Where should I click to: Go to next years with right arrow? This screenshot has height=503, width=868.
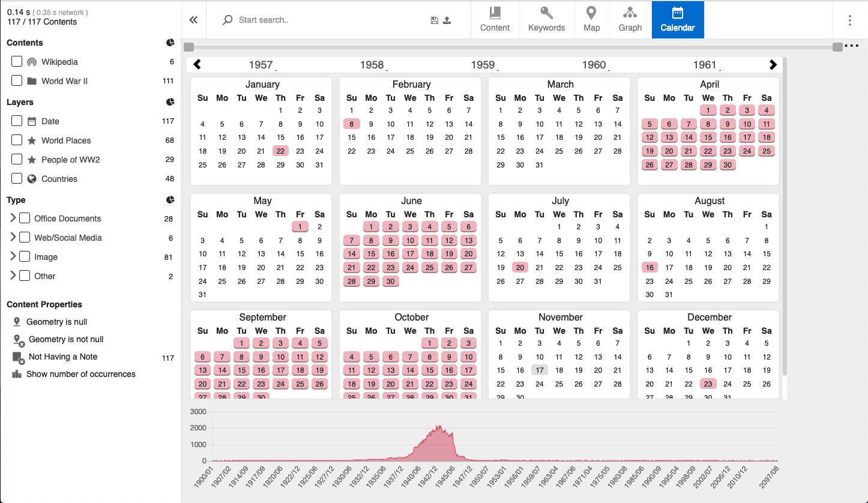click(x=773, y=65)
